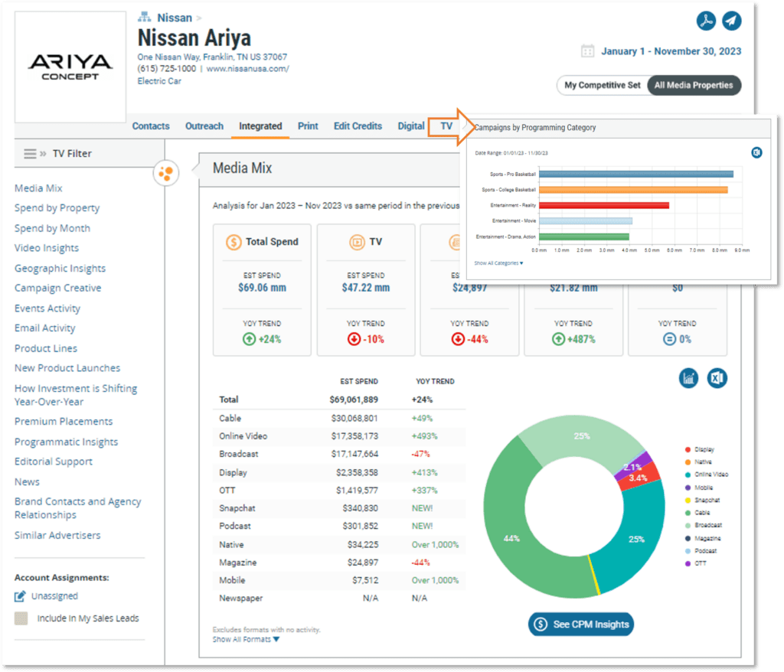Open the blue chart view icon
Image resolution: width=784 pixels, height=672 pixels.
tap(688, 378)
